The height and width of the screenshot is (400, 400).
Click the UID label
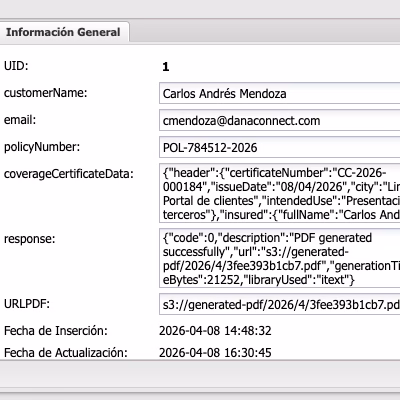tap(16, 66)
